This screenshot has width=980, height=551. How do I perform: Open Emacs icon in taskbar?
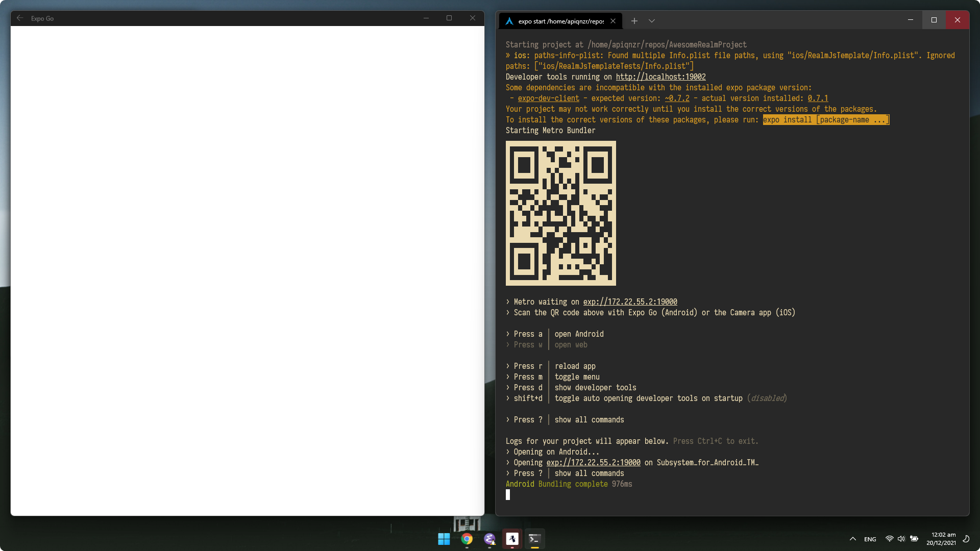coord(489,539)
